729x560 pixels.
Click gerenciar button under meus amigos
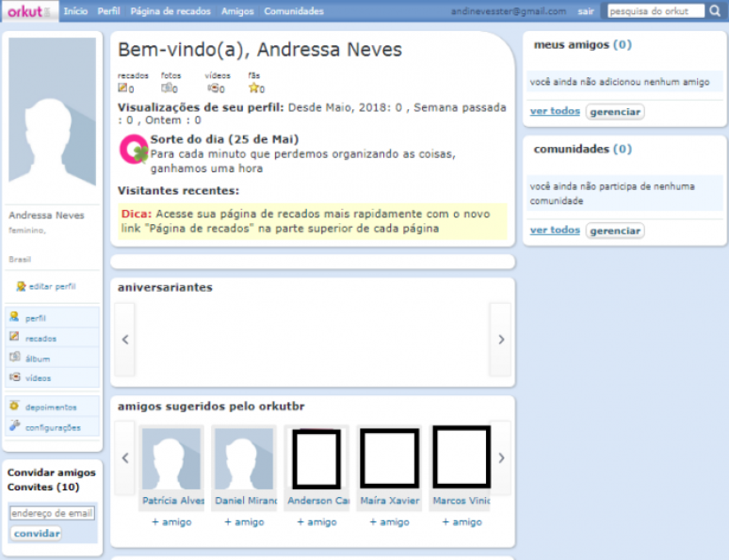[x=614, y=112]
